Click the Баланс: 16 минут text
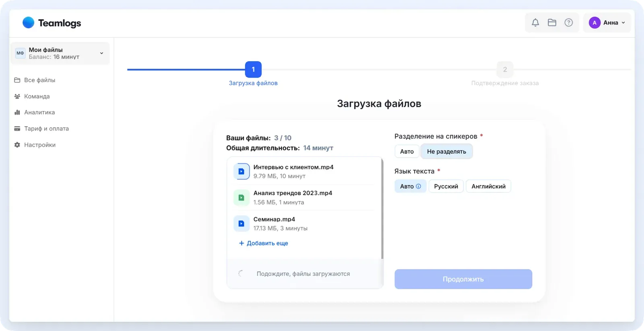Screen dimensions: 644x331 pos(54,57)
